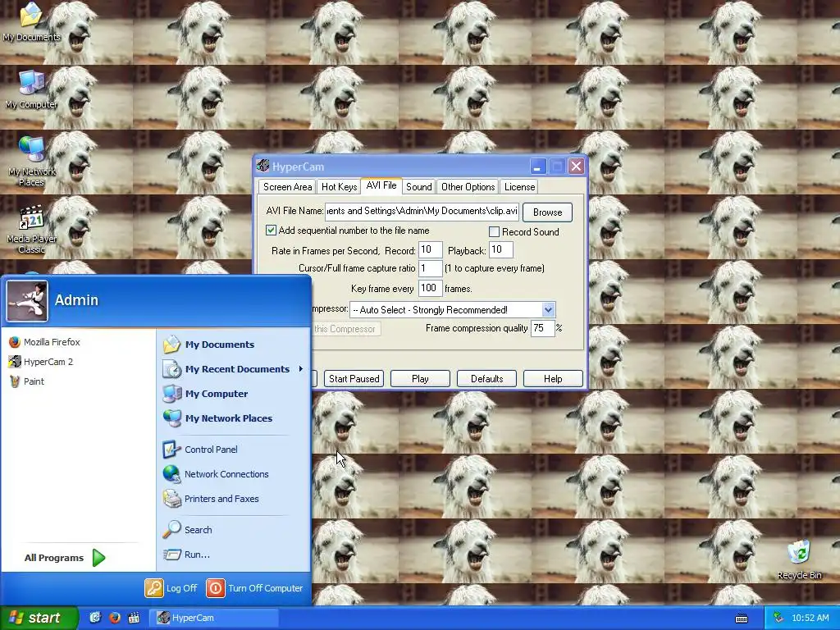Screen dimensions: 840x630
Task: Minimize the HyperCam window
Action: point(537,167)
